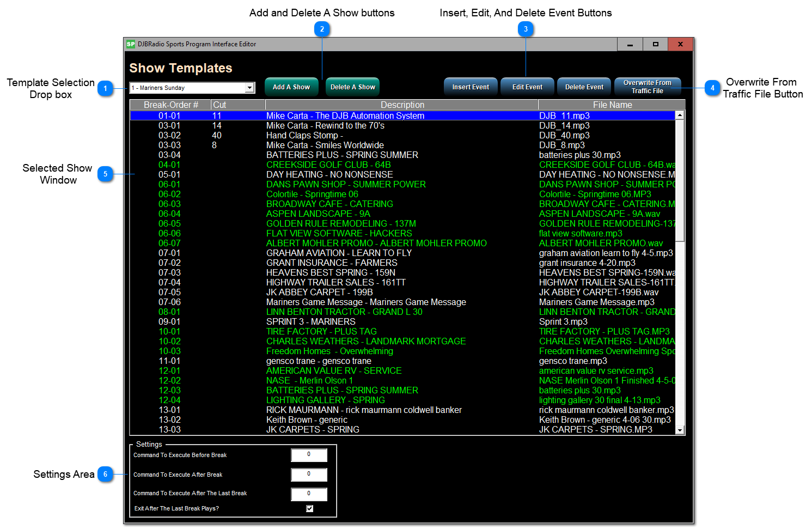Close the DJBRadio editor window
This screenshot has height=529, width=812.
[680, 44]
